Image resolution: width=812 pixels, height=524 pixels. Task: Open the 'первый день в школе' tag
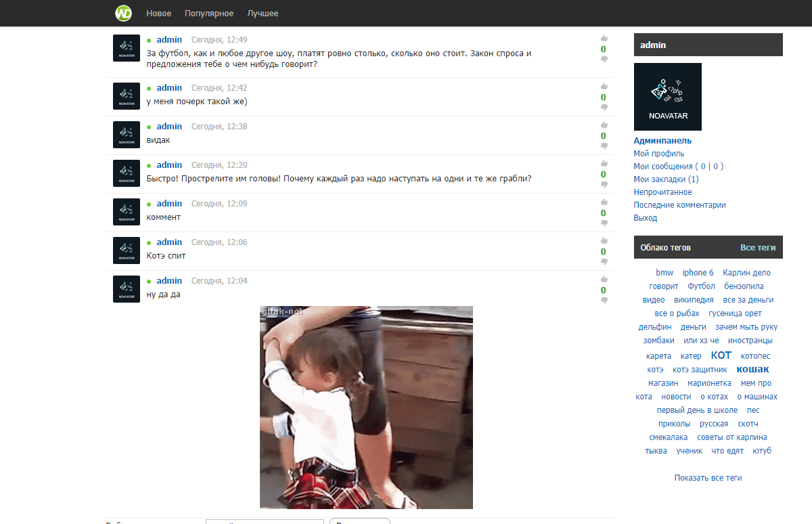[697, 410]
